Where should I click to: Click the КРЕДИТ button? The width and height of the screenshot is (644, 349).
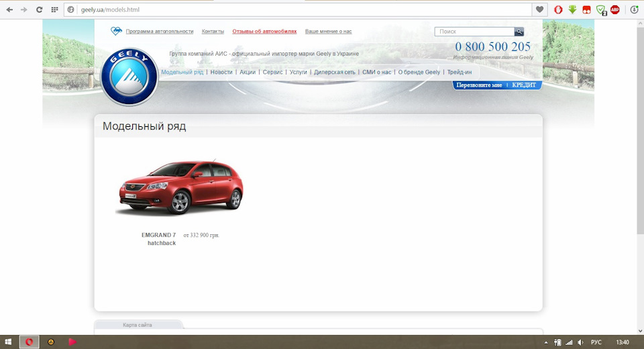pyautogui.click(x=524, y=85)
